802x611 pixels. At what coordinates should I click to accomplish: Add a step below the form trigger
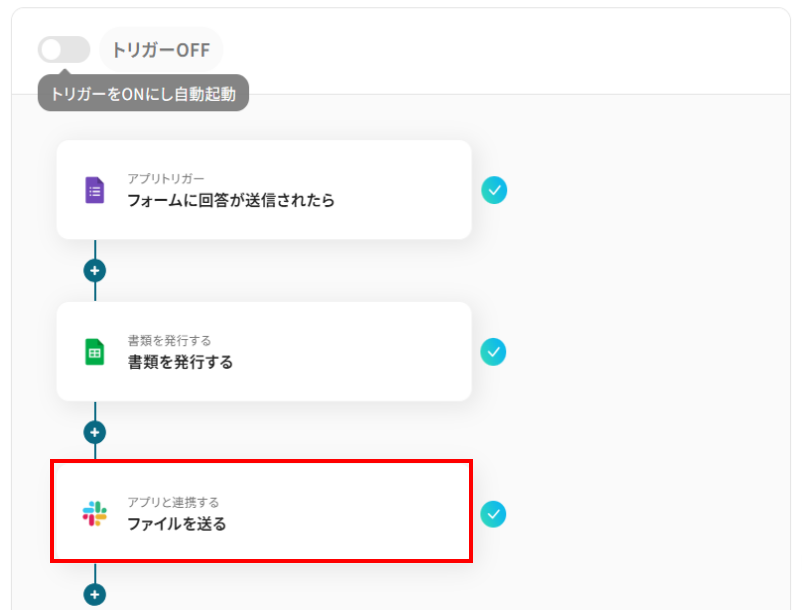[x=95, y=271]
